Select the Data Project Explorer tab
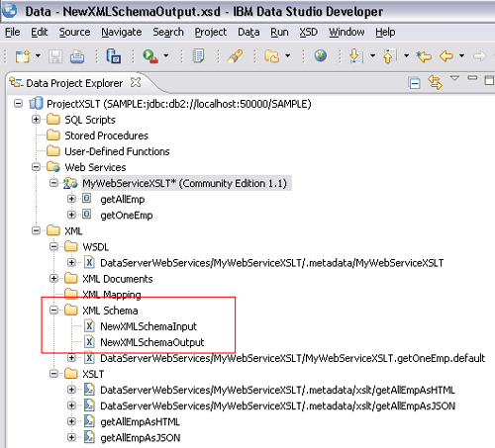 coord(74,83)
